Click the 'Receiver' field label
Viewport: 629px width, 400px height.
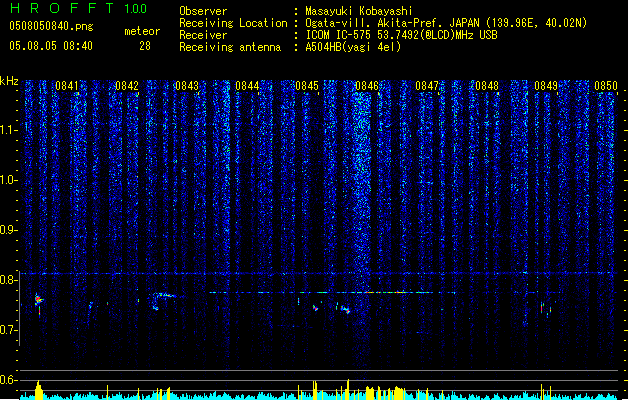tap(203, 35)
